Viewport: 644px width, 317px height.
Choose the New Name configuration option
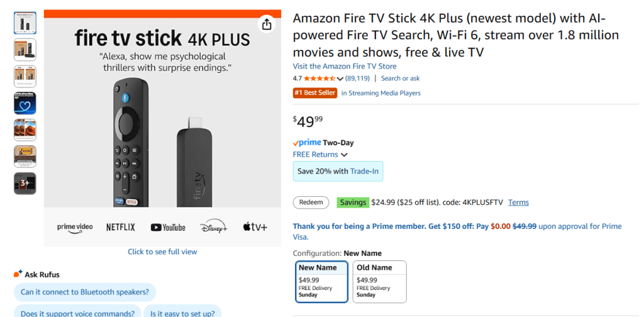[x=321, y=281]
